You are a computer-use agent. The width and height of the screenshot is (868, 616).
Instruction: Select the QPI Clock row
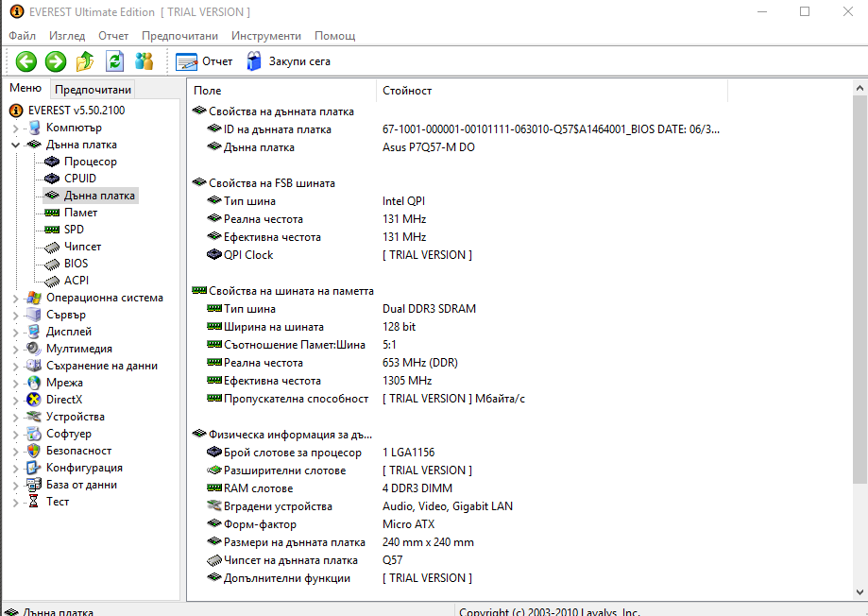(248, 255)
